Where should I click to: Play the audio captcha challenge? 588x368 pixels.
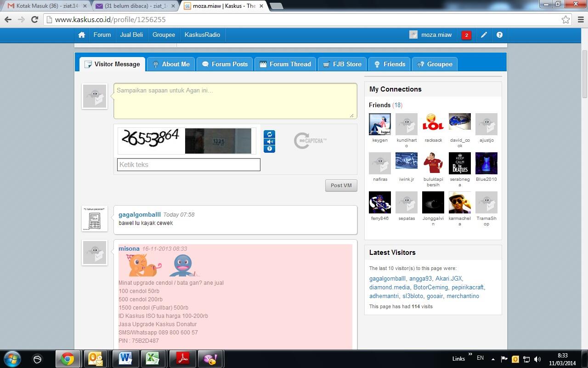coord(270,142)
